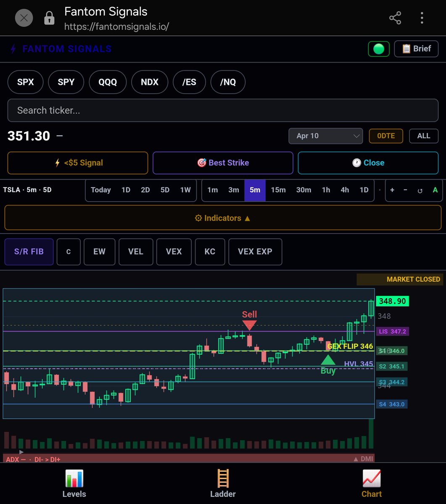Toggle the VEX indicator
The width and height of the screenshot is (446, 504).
tap(174, 252)
